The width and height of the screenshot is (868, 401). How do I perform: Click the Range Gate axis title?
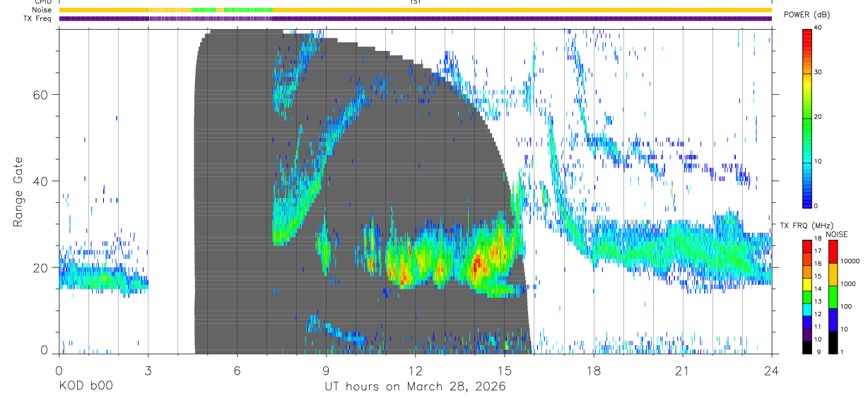click(19, 192)
